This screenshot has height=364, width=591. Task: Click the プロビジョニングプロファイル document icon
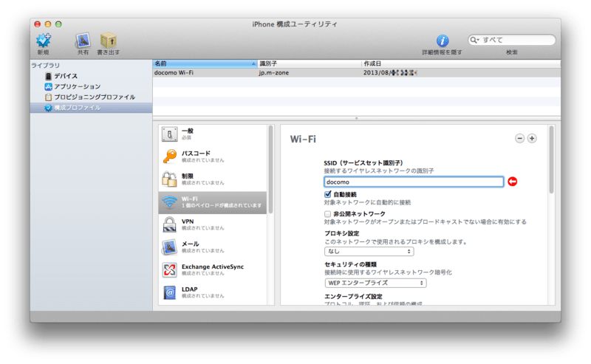(x=48, y=97)
